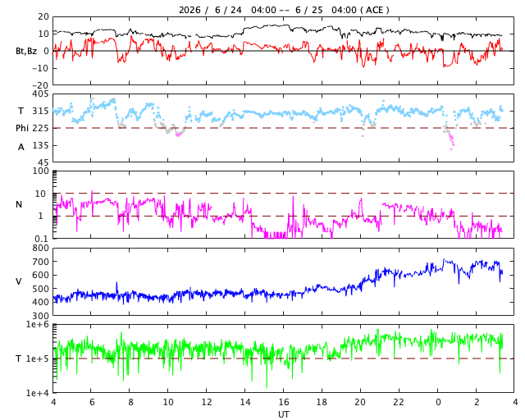Click the 'V' velocity axis label

click(19, 281)
